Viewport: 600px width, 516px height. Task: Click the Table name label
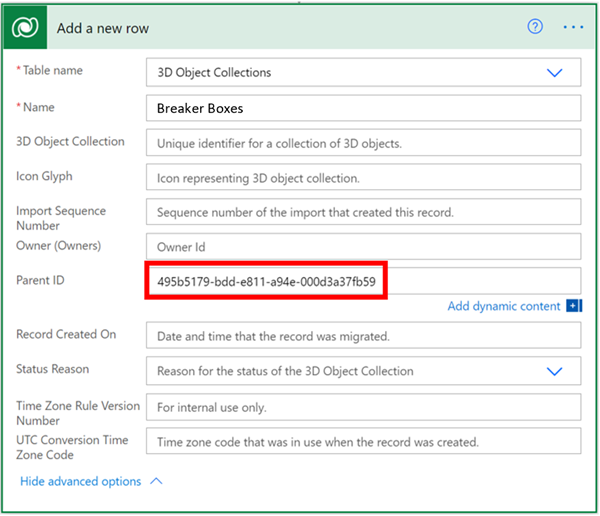coord(52,70)
